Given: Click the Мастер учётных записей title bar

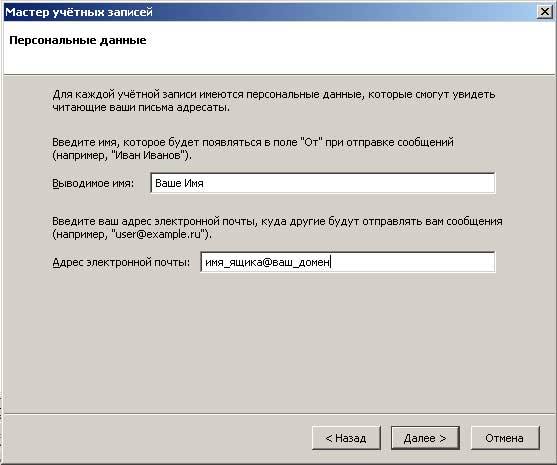Looking at the screenshot, I should tap(270, 12).
